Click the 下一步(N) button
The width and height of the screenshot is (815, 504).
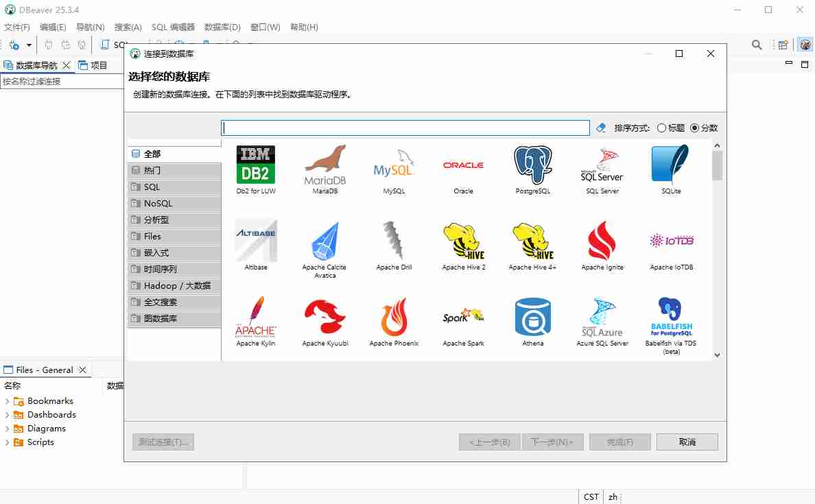[553, 442]
